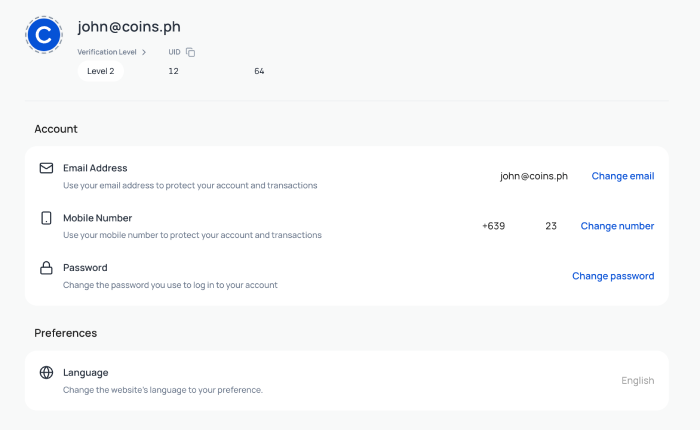Copy the UID with the copy icon
700x430 pixels.
pos(190,52)
